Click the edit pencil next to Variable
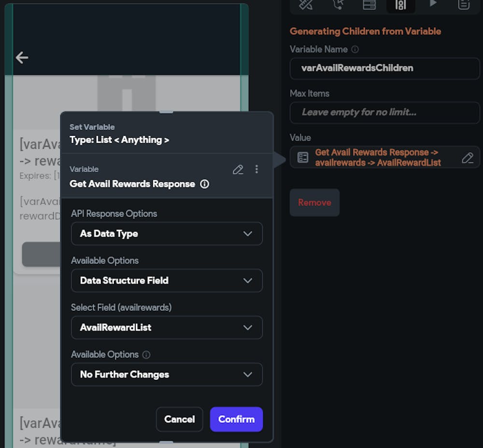483x448 pixels. [238, 169]
